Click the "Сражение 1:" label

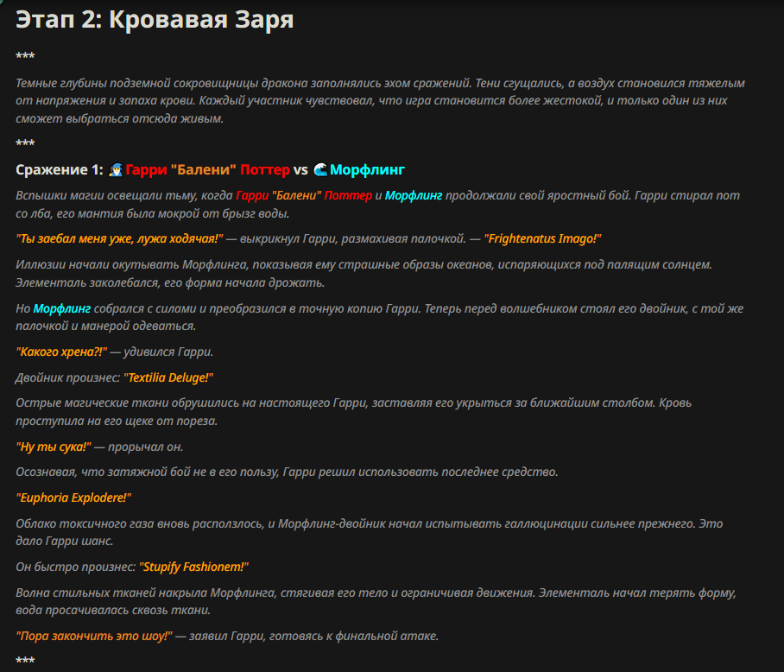[60, 170]
